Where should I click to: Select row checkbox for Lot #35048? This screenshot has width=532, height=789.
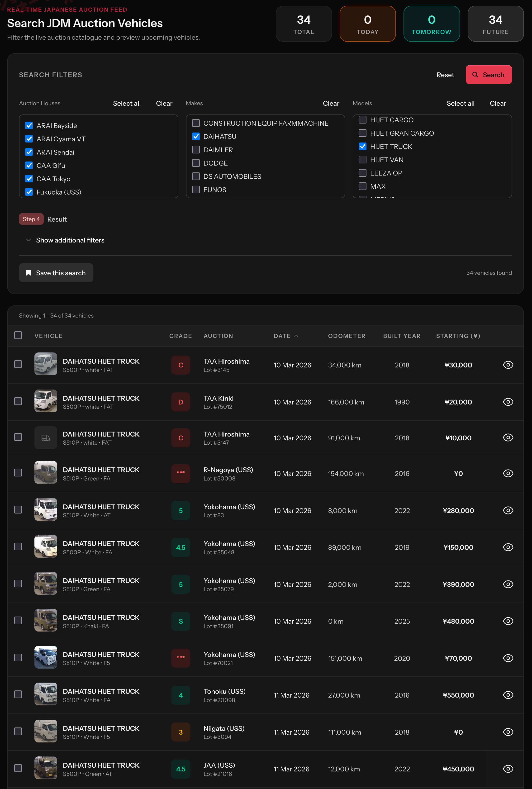(18, 547)
